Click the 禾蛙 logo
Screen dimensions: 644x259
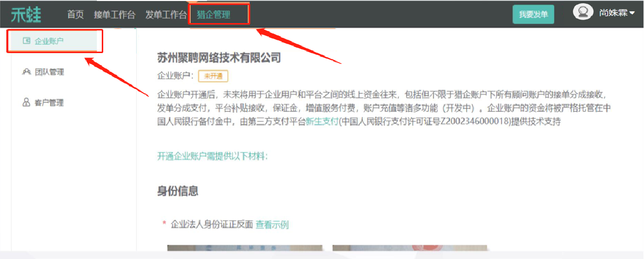[x=27, y=15]
